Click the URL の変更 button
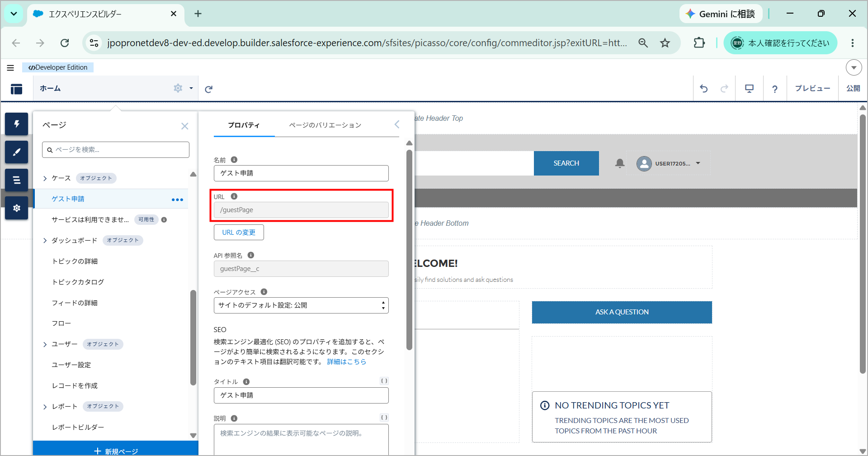This screenshot has width=868, height=456. 239,233
